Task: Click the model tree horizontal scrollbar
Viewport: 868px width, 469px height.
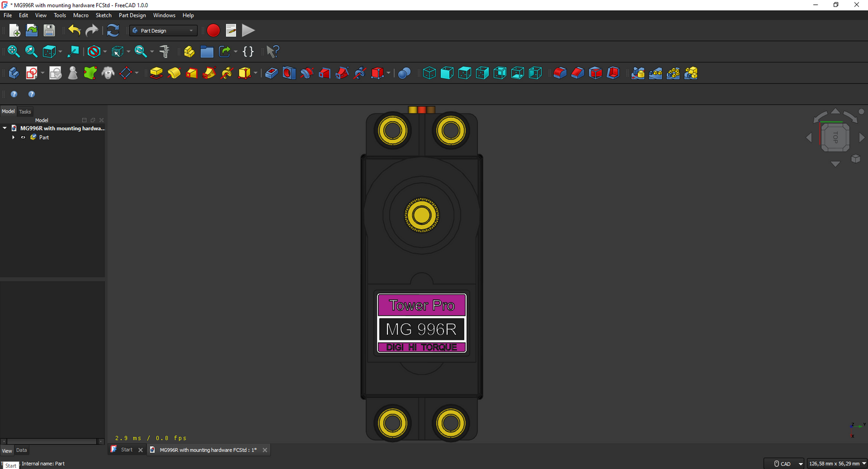Action: [53, 441]
